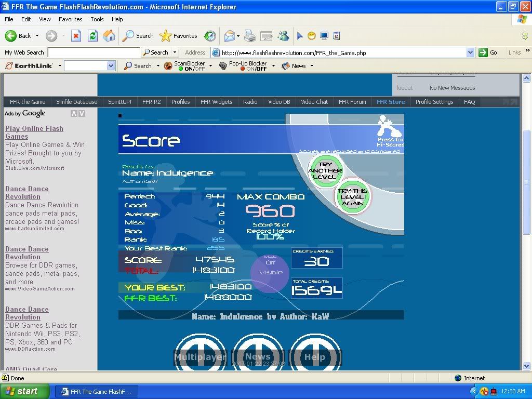Click the My Web Search input field
The height and width of the screenshot is (399, 532).
[x=94, y=52]
